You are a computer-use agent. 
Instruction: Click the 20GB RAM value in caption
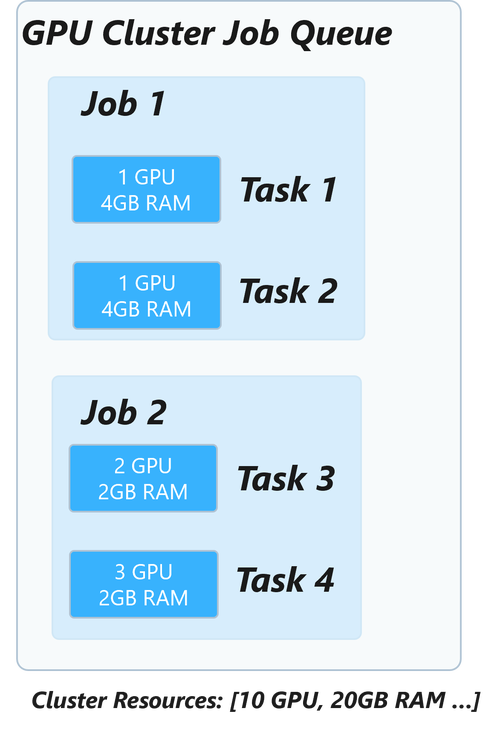pos(388,700)
